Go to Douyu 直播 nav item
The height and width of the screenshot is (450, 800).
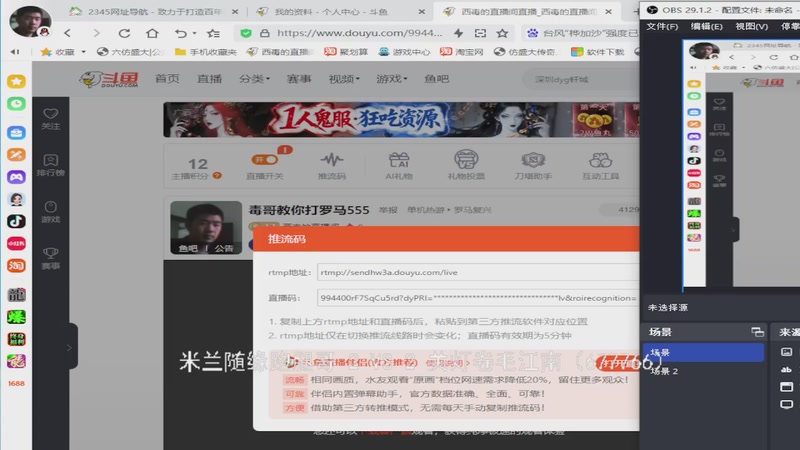(209, 79)
